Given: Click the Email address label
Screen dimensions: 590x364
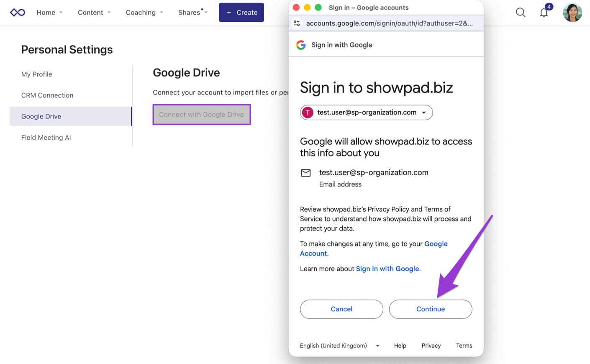Looking at the screenshot, I should pos(340,185).
